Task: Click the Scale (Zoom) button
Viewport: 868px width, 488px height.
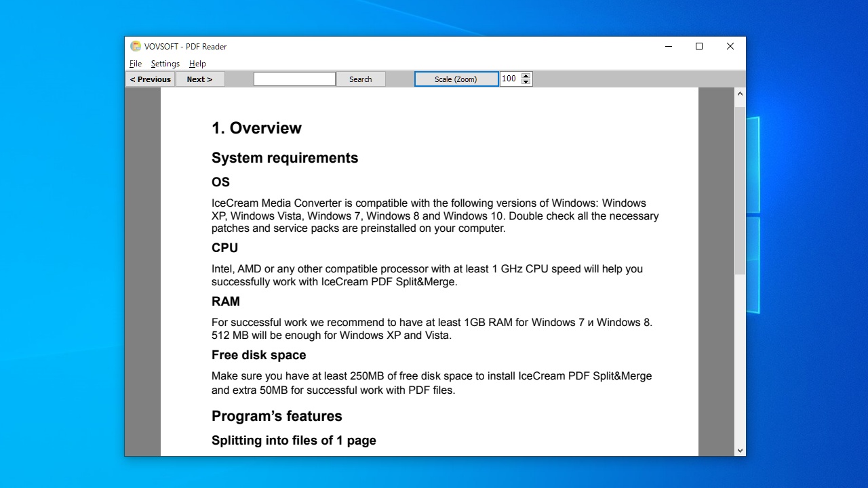Action: tap(456, 79)
